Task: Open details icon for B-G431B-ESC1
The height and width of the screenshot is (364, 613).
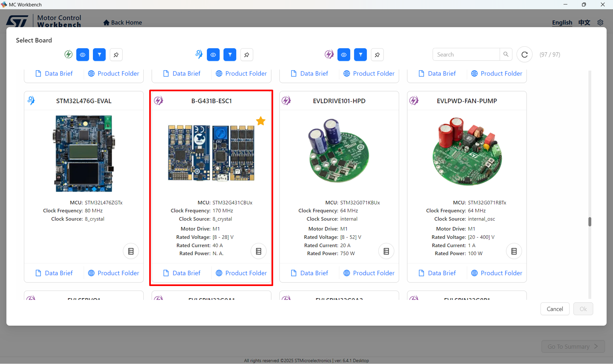Action: (259, 251)
